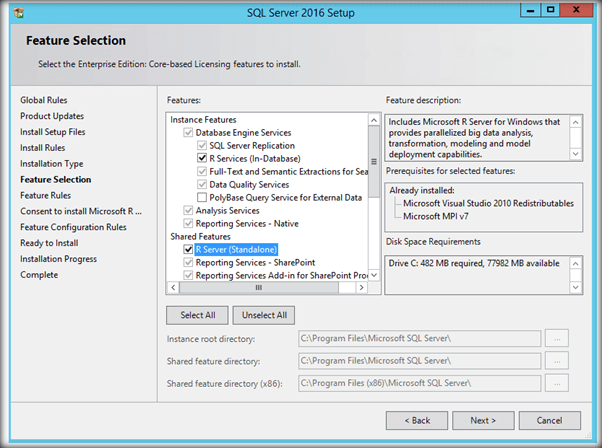Browse for Shared feature directory (x86)
This screenshot has height=448, width=602.
[557, 383]
